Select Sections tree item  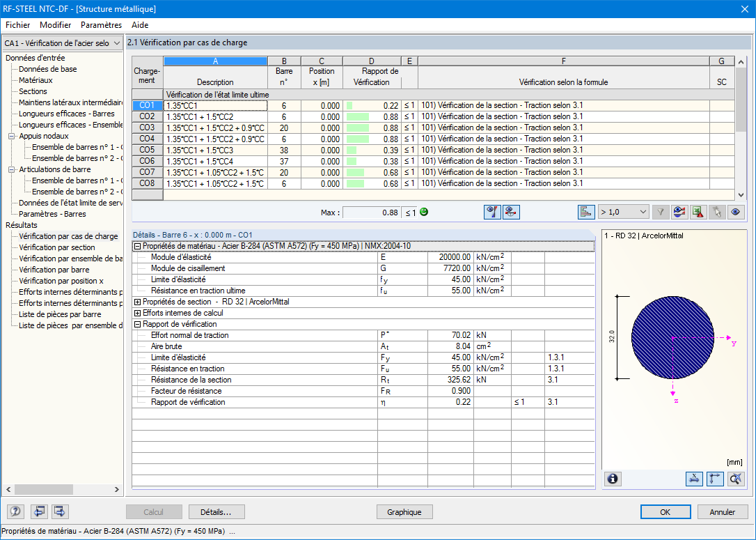(33, 91)
